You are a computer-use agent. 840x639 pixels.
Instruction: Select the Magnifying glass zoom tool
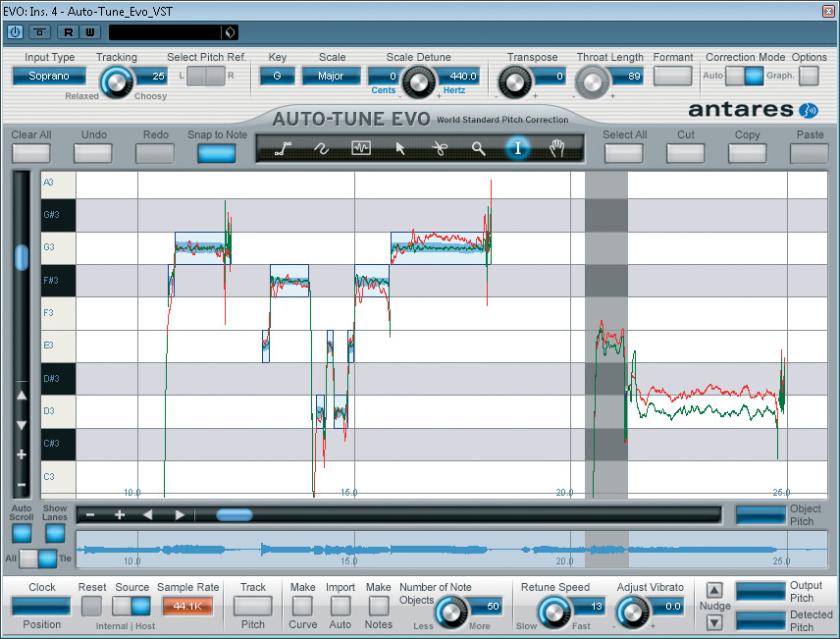coord(479,148)
